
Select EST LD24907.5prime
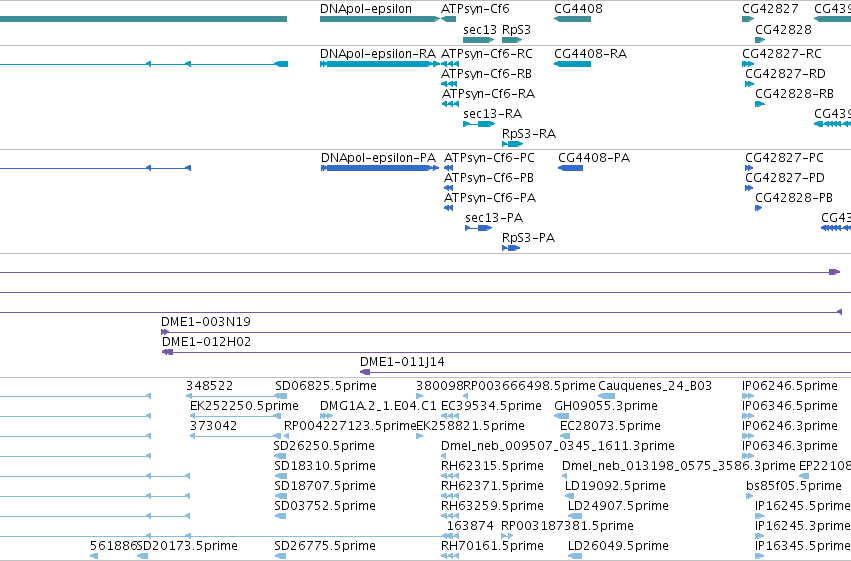pos(618,506)
